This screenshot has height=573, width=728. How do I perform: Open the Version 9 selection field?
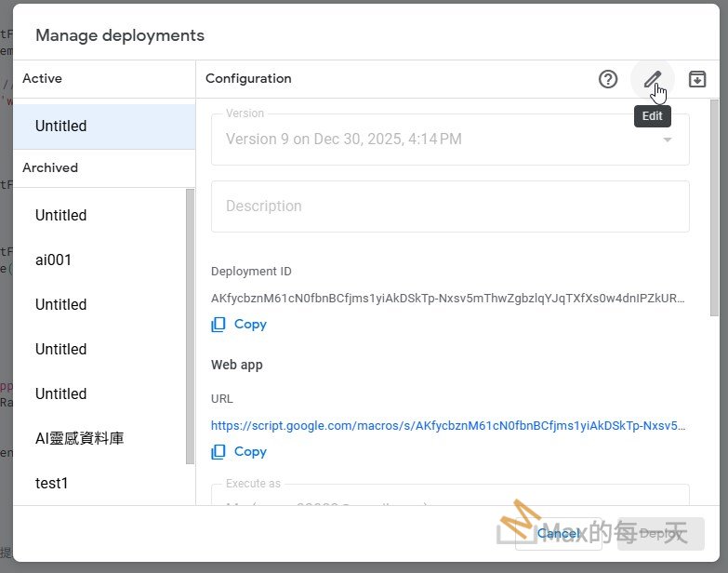(437, 140)
